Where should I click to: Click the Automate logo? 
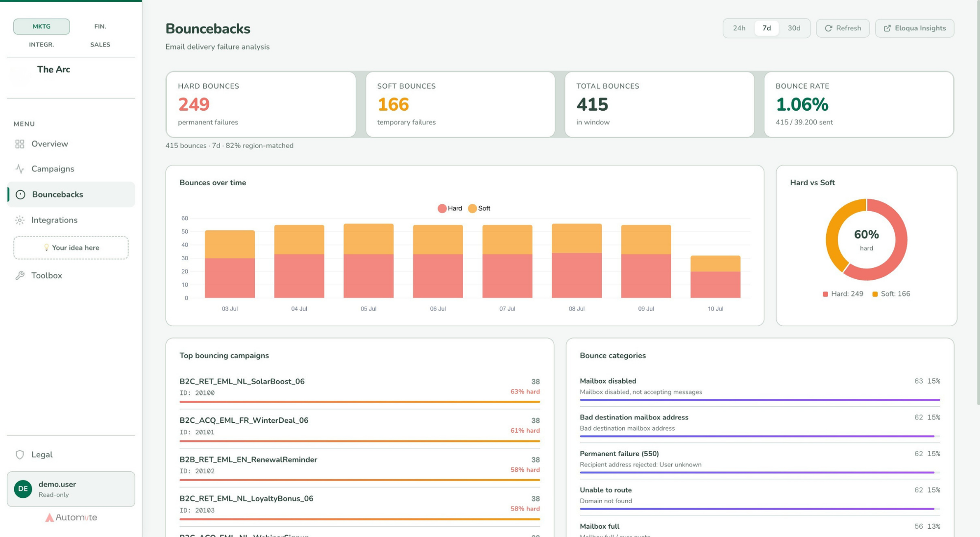(71, 517)
